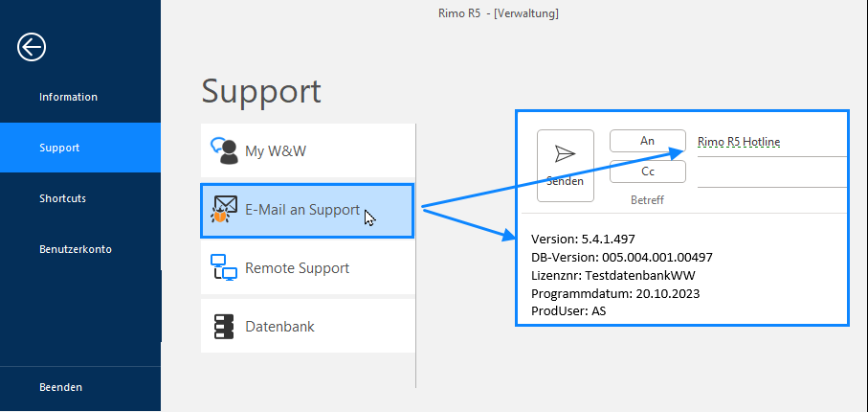The height and width of the screenshot is (412, 868).
Task: Choose E-Mail an Support
Action: tap(307, 211)
